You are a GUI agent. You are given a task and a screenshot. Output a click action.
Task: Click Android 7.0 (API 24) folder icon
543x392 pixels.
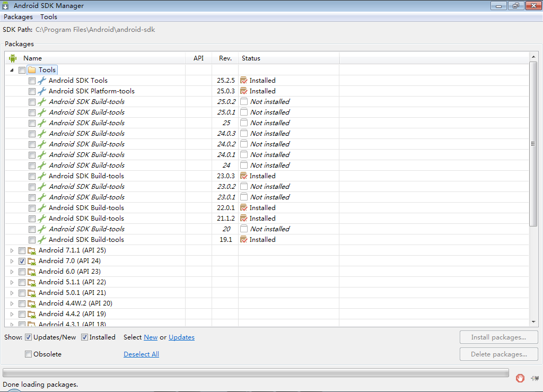32,261
